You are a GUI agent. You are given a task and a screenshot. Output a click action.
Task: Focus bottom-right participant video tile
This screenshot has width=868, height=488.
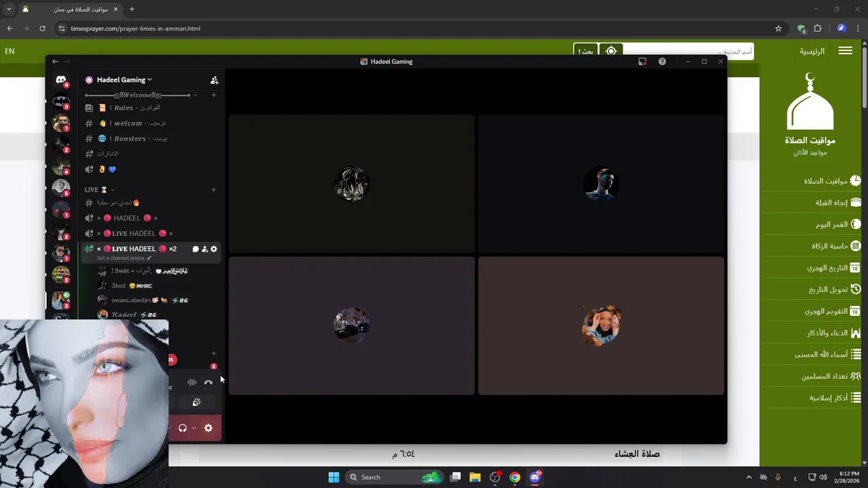[x=601, y=325]
